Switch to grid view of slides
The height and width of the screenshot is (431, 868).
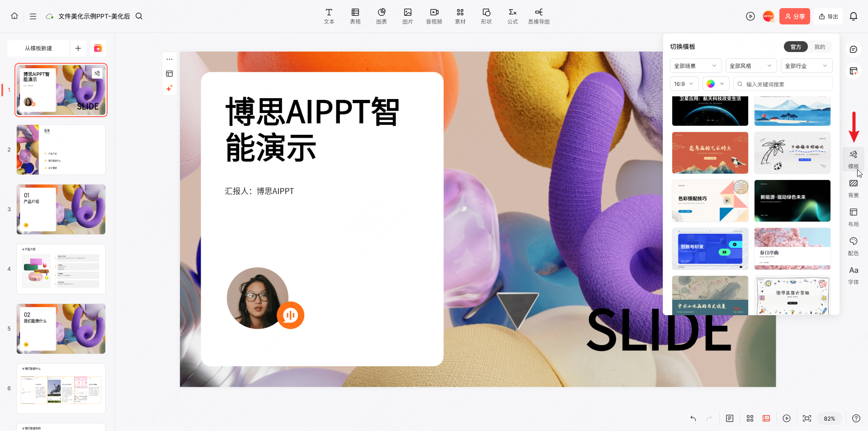pyautogui.click(x=750, y=418)
